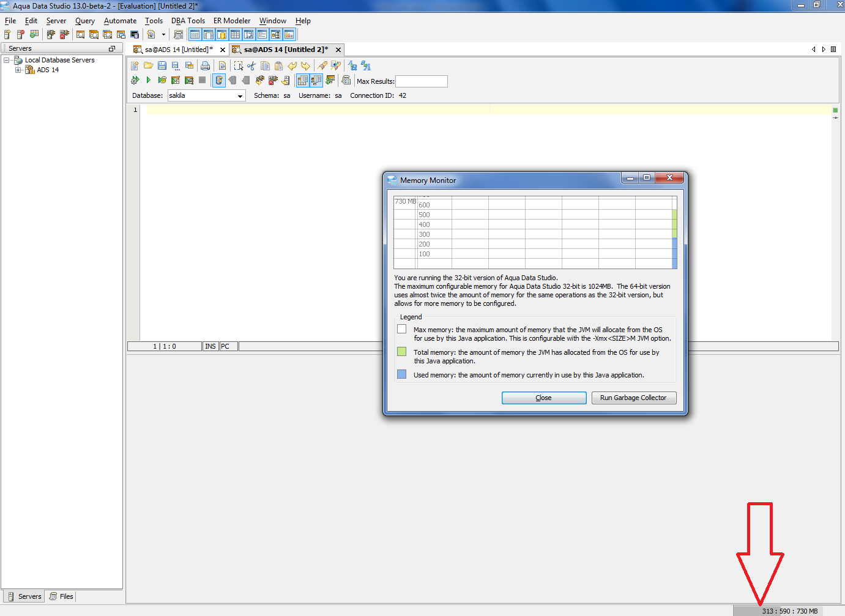Click line 1 of the query editor
This screenshot has width=845, height=616.
click(488, 109)
